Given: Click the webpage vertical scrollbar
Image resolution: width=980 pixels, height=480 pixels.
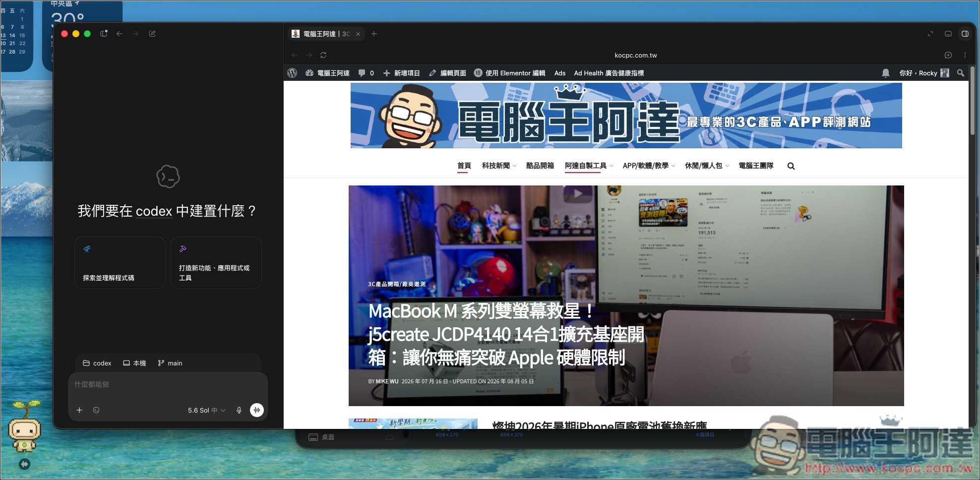Looking at the screenshot, I should click(x=973, y=102).
